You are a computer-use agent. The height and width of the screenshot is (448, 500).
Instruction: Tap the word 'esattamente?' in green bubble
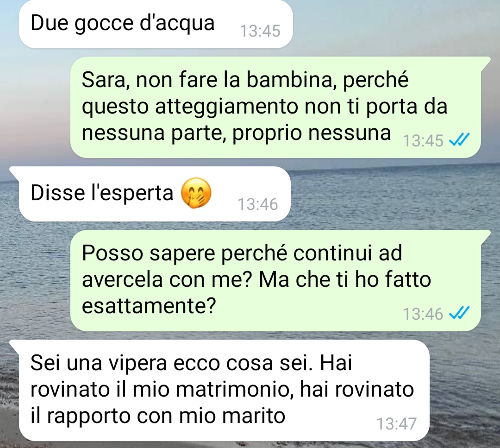pos(149,306)
